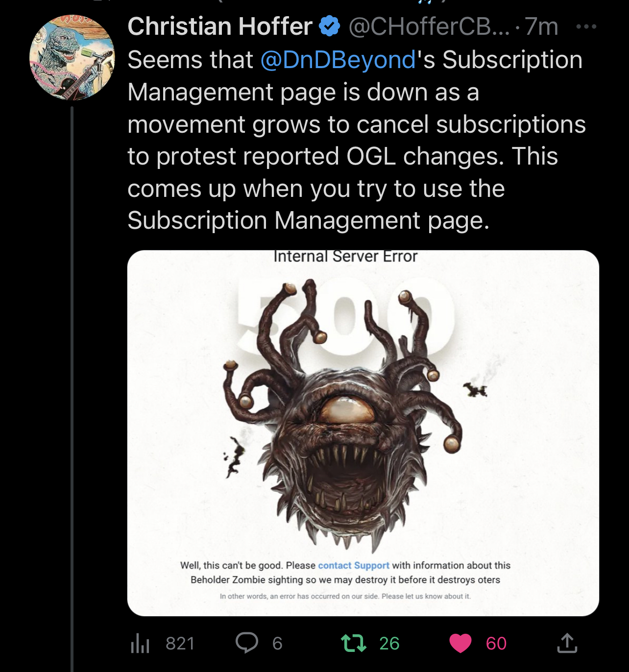Tap the 60 likes count
The height and width of the screenshot is (672, 629).
(496, 643)
